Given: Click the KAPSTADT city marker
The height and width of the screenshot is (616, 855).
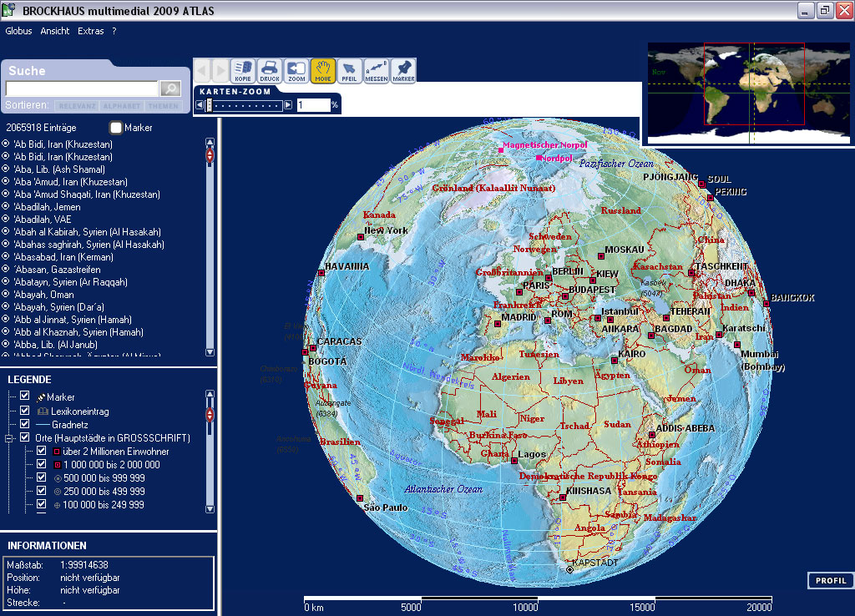Looking at the screenshot, I should point(569,569).
